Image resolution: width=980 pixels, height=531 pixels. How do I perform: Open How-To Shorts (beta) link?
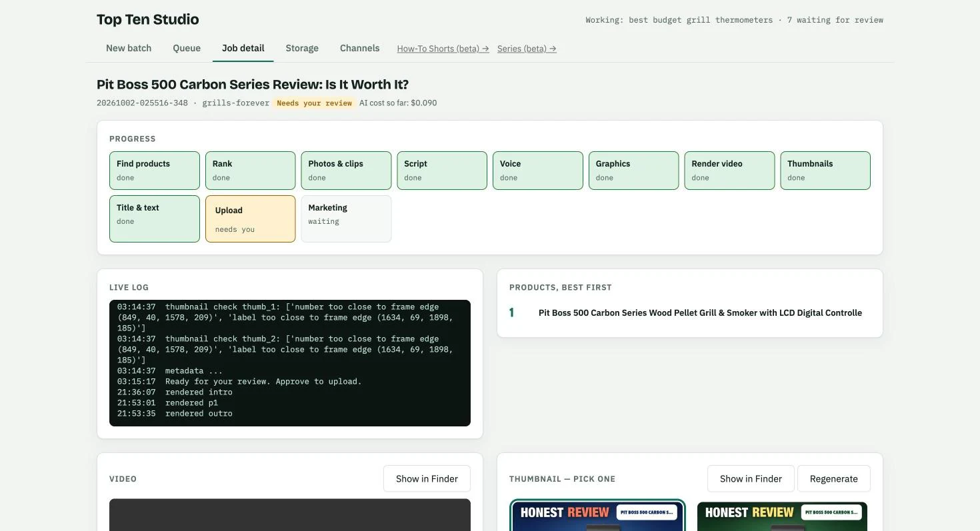[443, 49]
